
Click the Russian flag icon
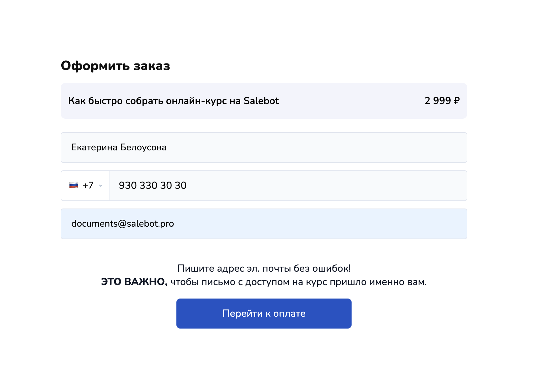click(x=74, y=185)
